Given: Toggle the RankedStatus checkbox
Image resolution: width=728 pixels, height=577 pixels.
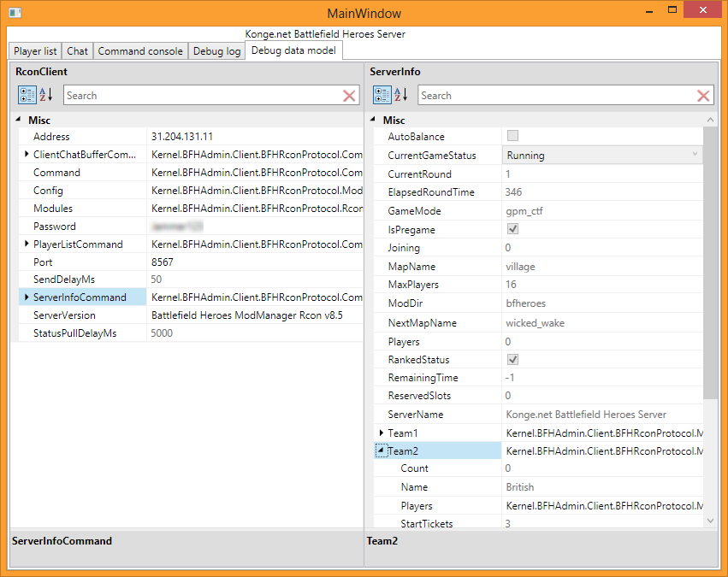Looking at the screenshot, I should [512, 359].
